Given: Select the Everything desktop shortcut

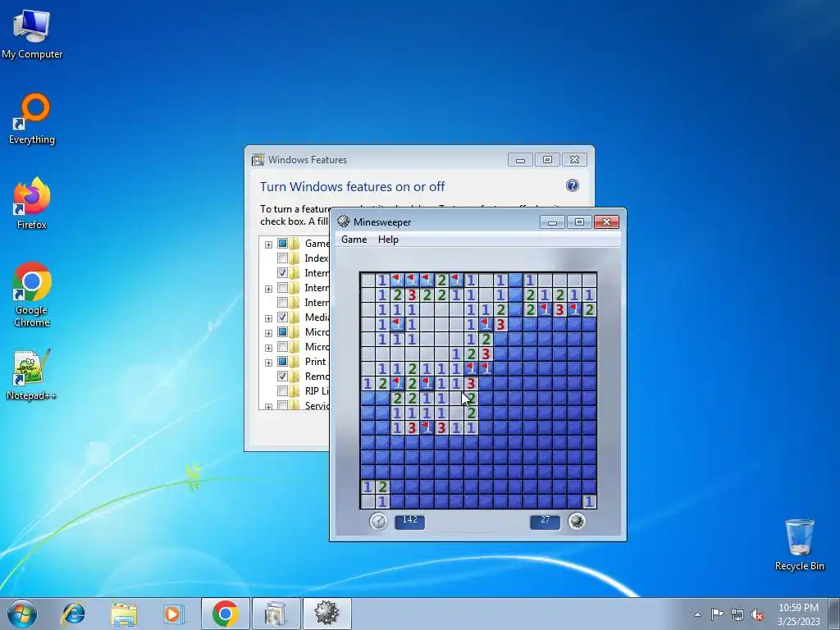Looking at the screenshot, I should coord(32,119).
